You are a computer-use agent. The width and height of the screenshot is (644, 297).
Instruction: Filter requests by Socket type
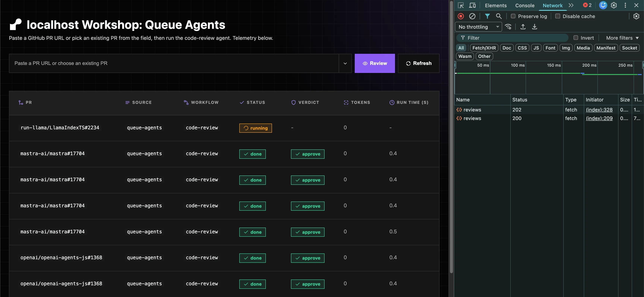click(629, 48)
